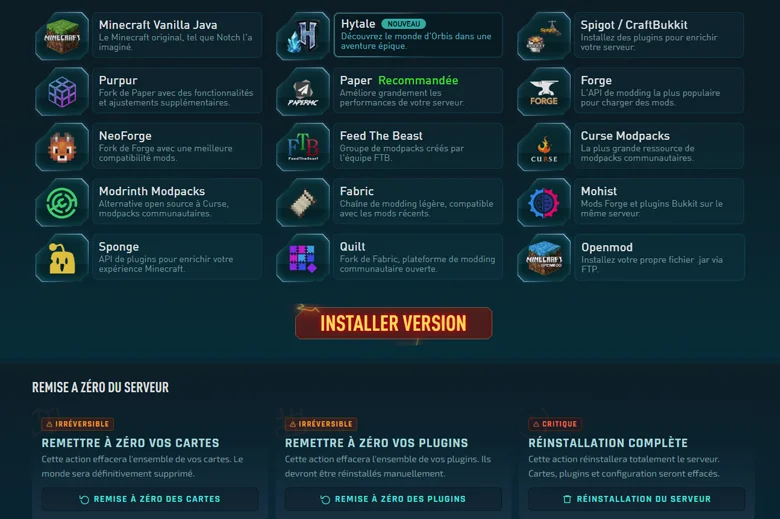
Task: Click the Quilt patchwork icon
Action: point(303,258)
